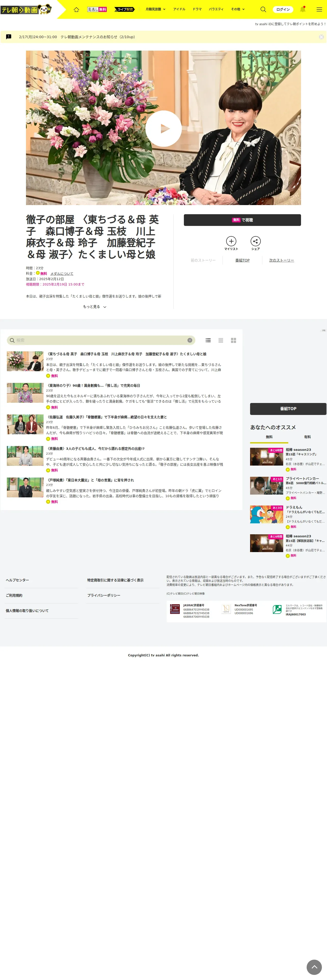Screen dimensions: 327x980
Task: Open 東海林のり子 episode thumbnail
Action: point(25,393)
